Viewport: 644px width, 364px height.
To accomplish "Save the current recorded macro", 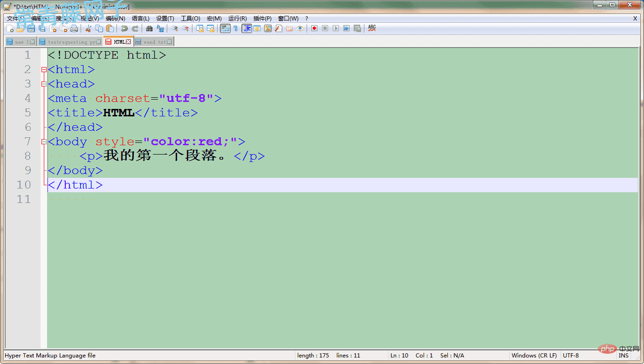I will tap(357, 28).
